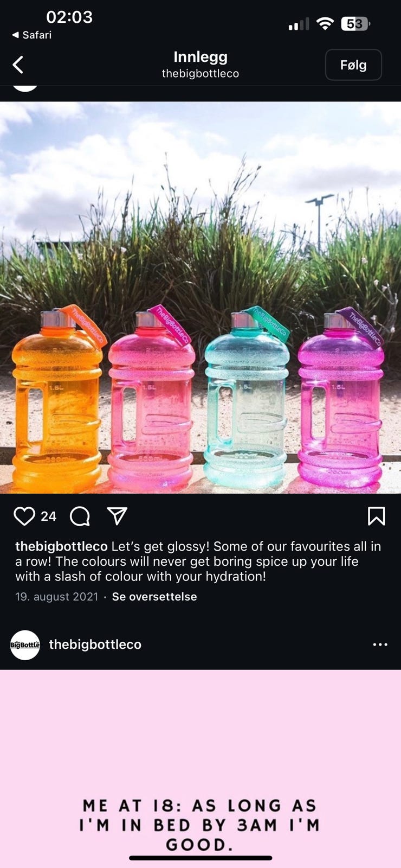Image resolution: width=401 pixels, height=868 pixels.
Task: Tap the 24 likes count
Action: click(x=49, y=516)
